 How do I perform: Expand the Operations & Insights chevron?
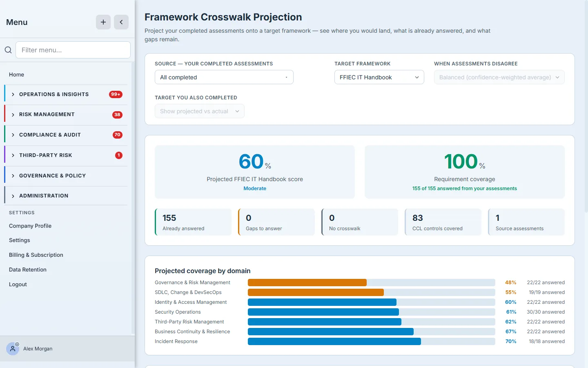(x=13, y=94)
